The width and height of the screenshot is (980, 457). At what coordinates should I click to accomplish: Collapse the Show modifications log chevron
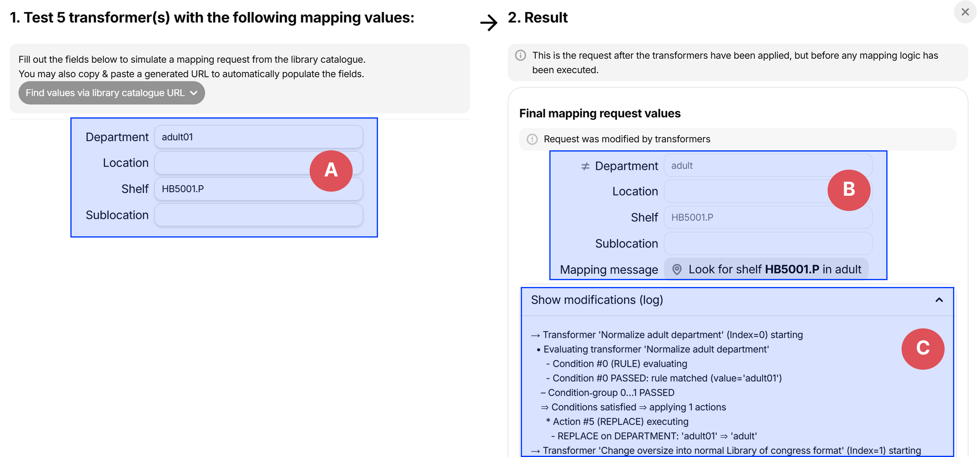(x=939, y=300)
